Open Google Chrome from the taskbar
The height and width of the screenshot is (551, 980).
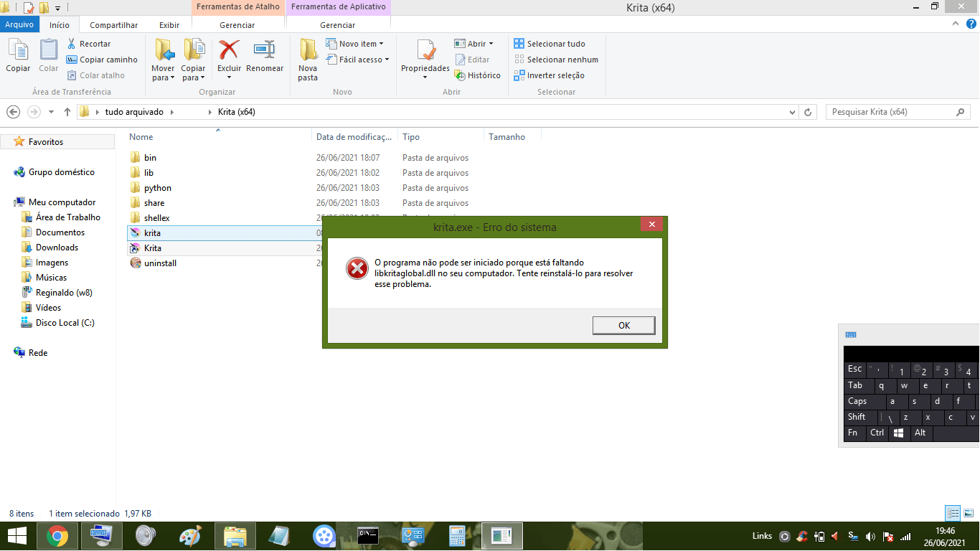tap(57, 535)
